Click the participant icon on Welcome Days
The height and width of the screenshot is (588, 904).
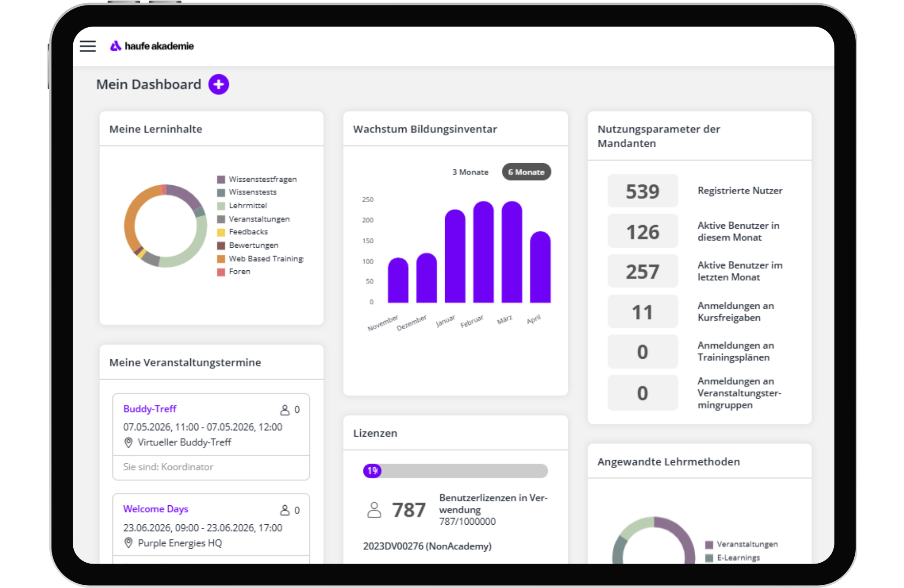click(x=285, y=510)
